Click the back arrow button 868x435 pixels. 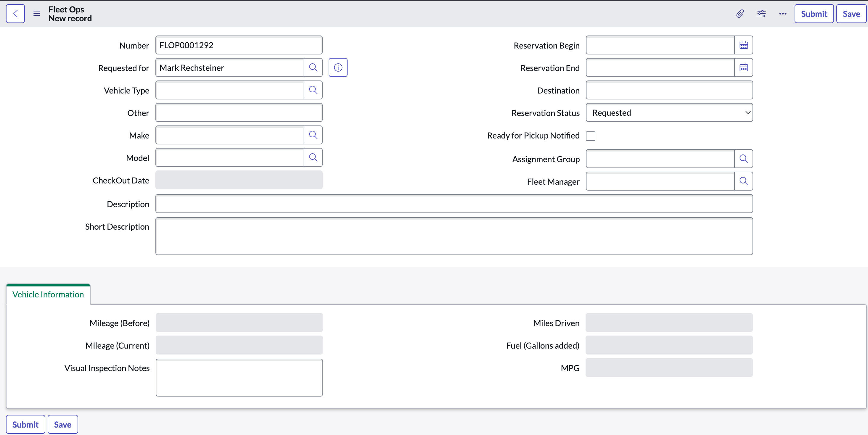15,14
